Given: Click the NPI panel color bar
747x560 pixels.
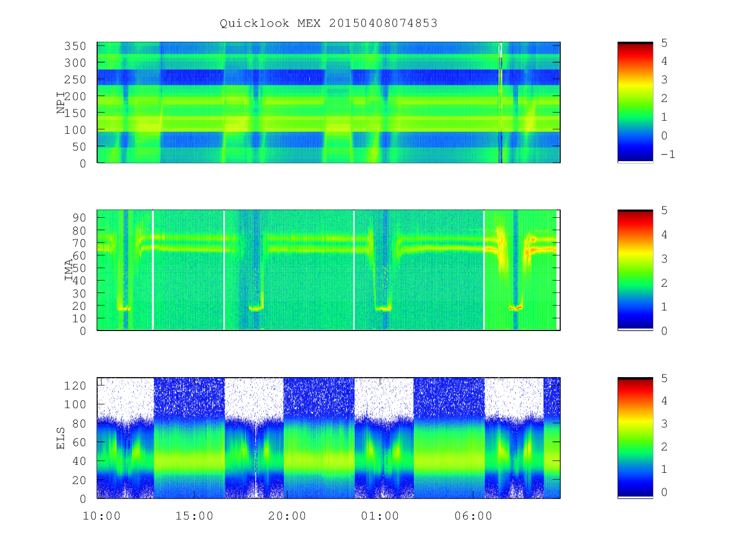Looking at the screenshot, I should 635,103.
